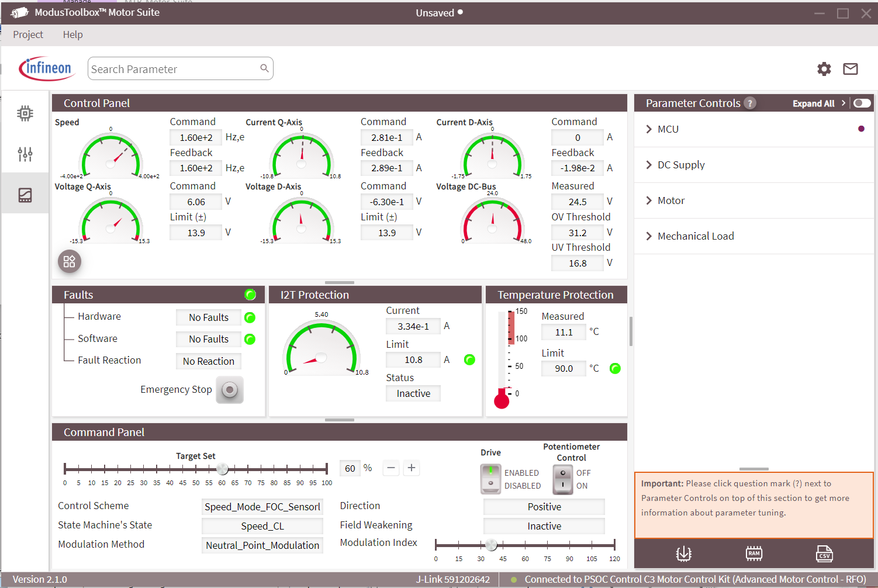Viewport: 878px width, 588px height.
Task: Click the RAM write icon
Action: (x=754, y=554)
